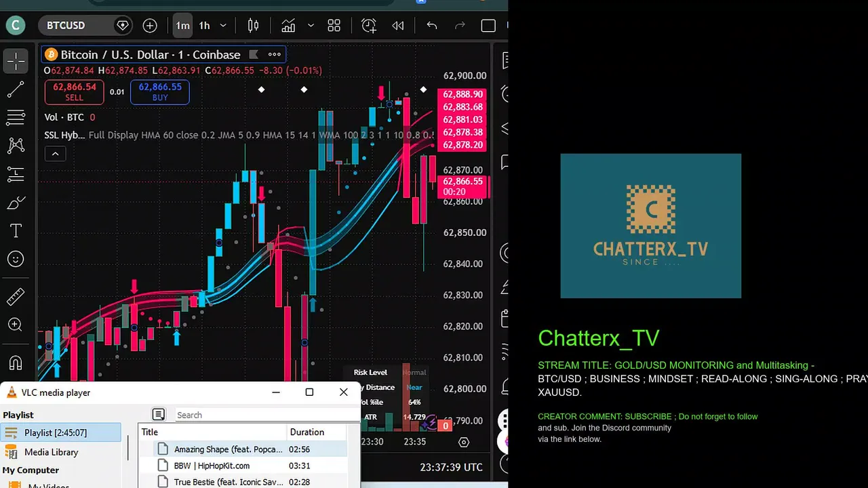Switch to the 1h timeframe
868x488 pixels.
(204, 26)
